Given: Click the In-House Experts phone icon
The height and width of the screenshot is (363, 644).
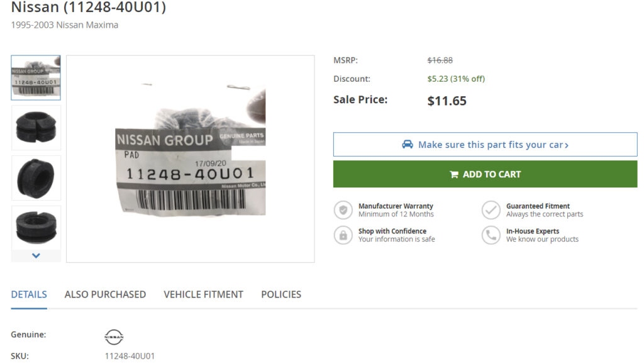Looking at the screenshot, I should click(x=491, y=235).
